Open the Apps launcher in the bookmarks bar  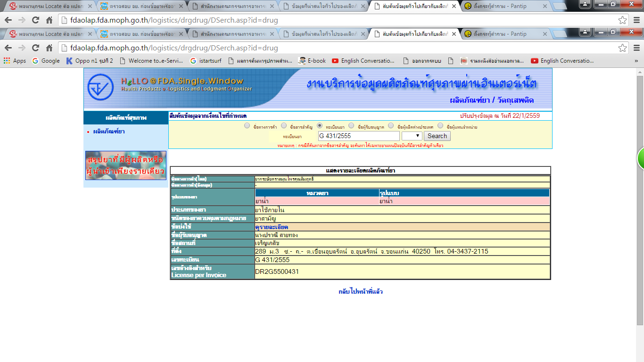tap(15, 61)
